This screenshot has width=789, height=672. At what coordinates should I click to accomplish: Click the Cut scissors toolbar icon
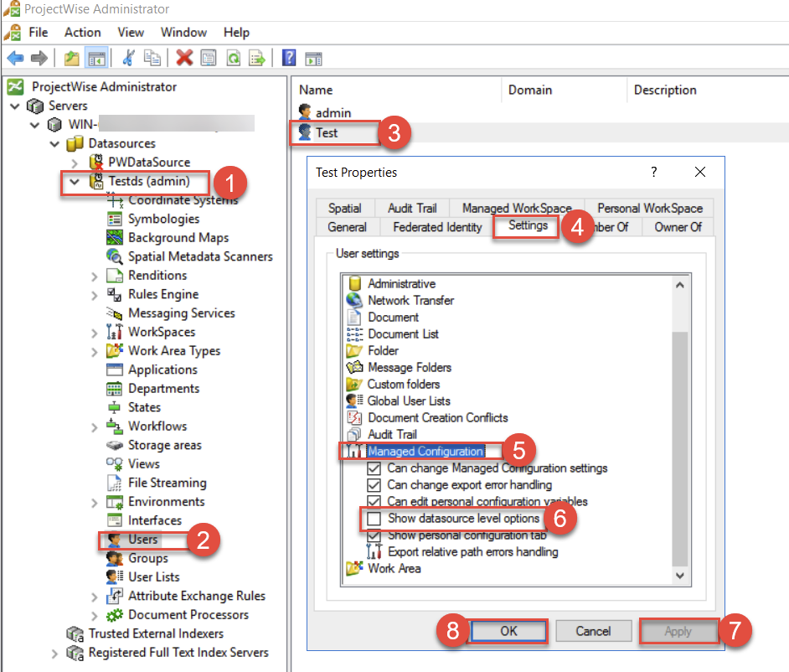pos(128,57)
